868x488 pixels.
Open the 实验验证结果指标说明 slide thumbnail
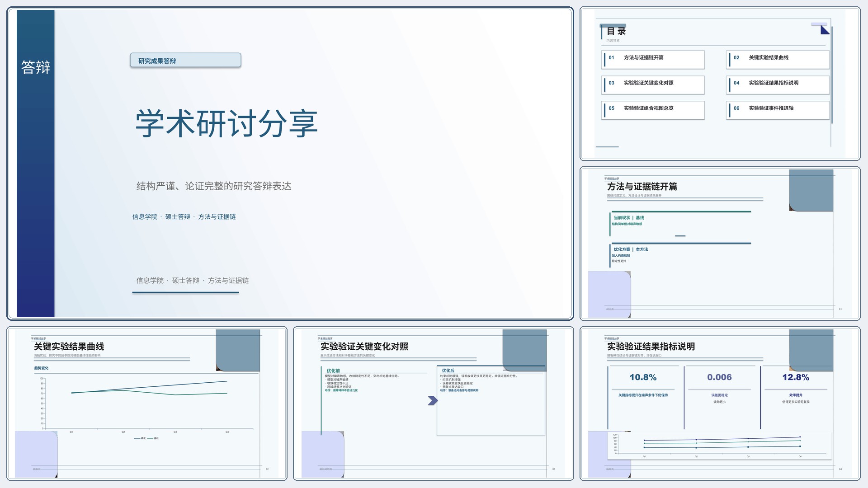click(x=720, y=404)
